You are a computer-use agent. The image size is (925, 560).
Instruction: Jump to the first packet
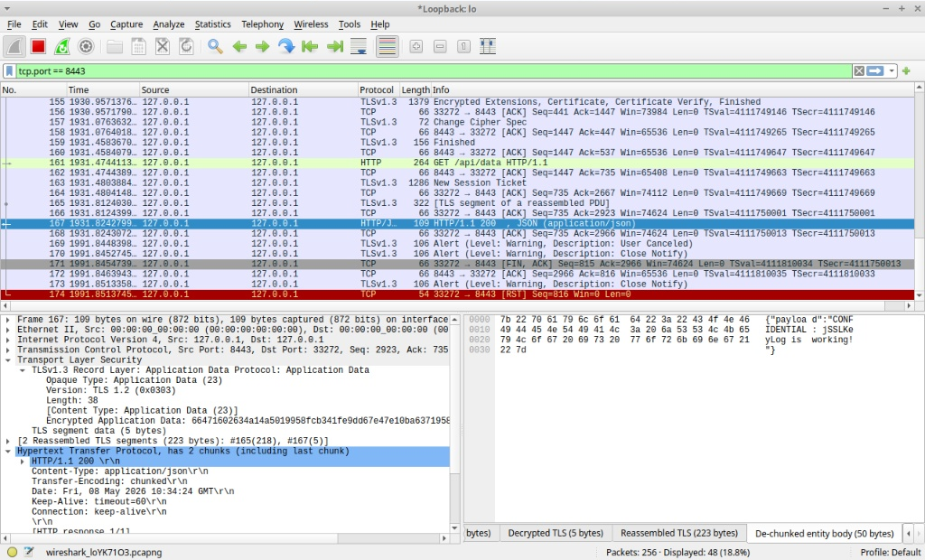click(311, 47)
